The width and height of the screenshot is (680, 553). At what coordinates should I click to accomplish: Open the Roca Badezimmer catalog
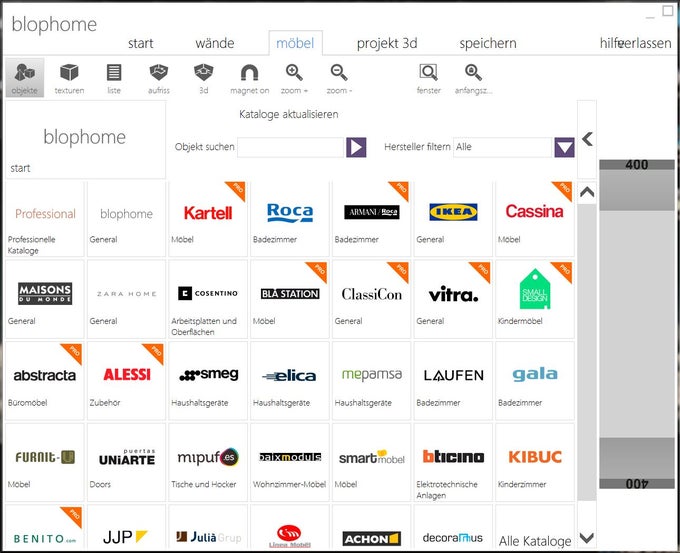coord(290,219)
